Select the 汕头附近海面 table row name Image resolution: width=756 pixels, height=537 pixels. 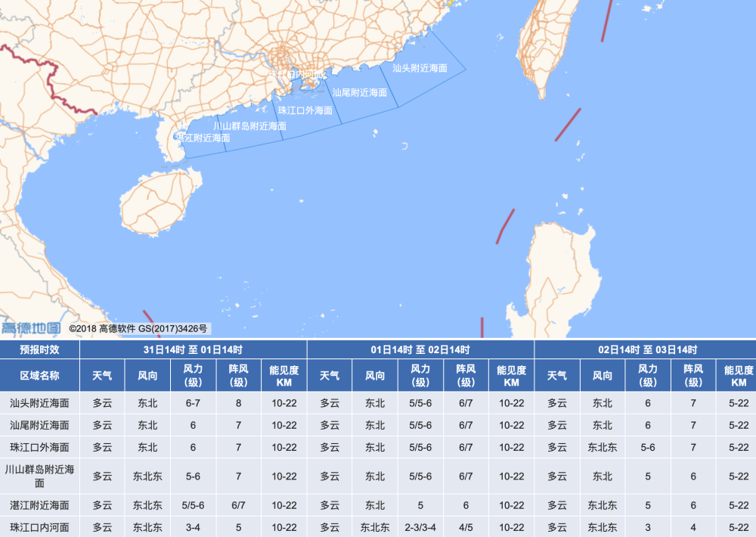coord(39,403)
